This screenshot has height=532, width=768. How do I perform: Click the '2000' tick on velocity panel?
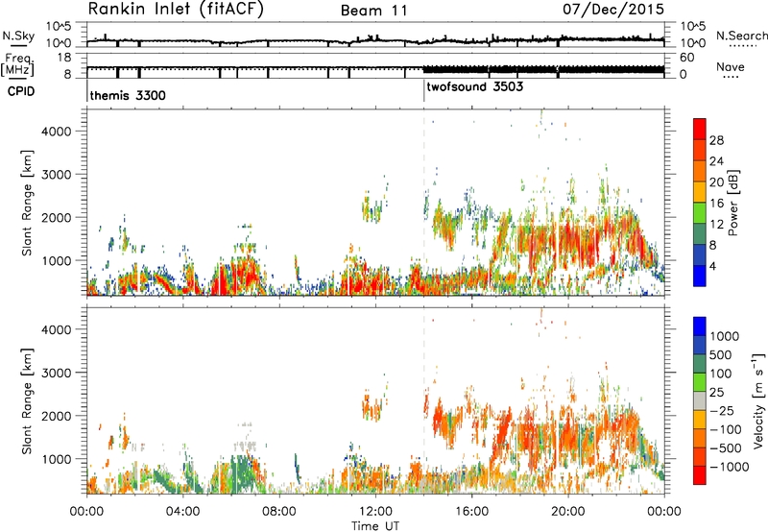tap(56, 416)
